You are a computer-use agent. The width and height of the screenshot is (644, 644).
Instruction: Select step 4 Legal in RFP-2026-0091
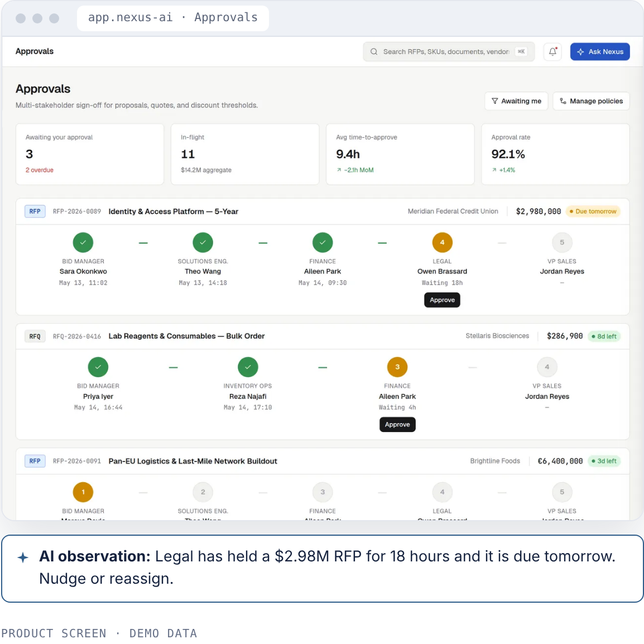tap(443, 492)
